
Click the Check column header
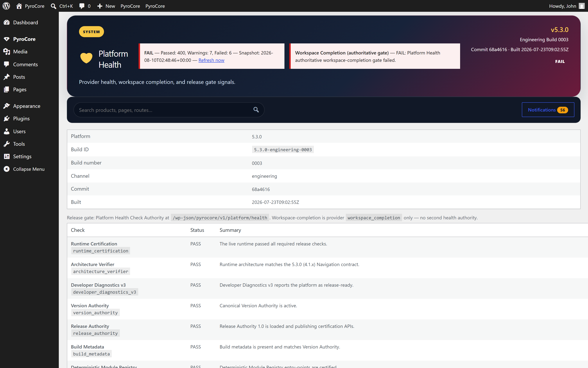click(78, 230)
